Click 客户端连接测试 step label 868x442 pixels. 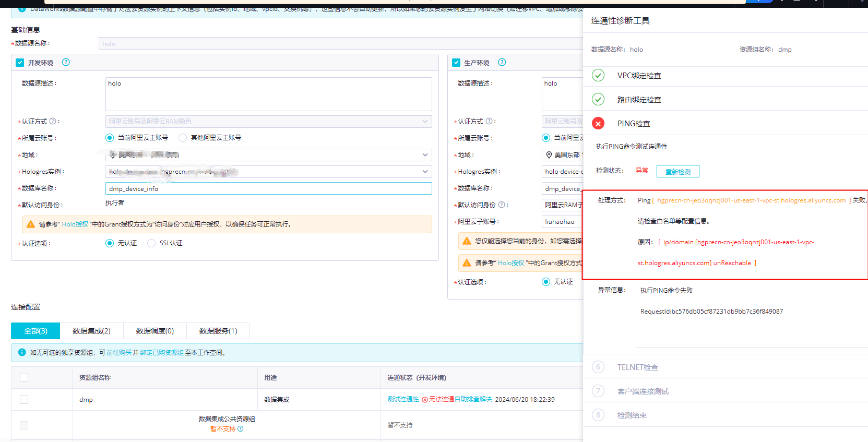pyautogui.click(x=643, y=391)
